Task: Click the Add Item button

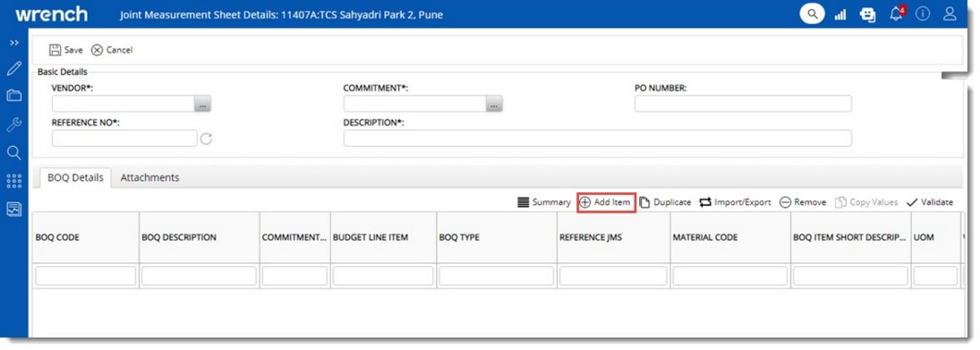Action: (606, 202)
